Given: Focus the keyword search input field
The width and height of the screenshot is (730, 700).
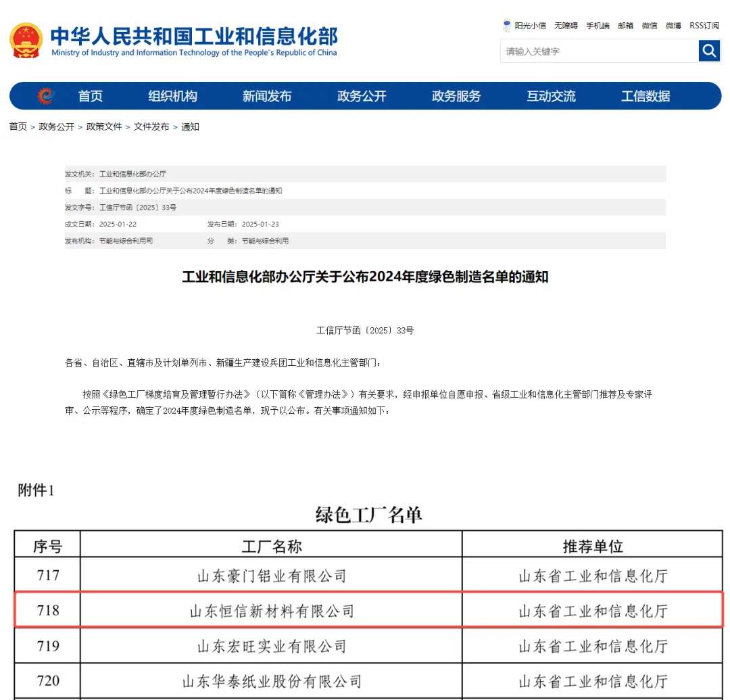Looking at the screenshot, I should [599, 51].
